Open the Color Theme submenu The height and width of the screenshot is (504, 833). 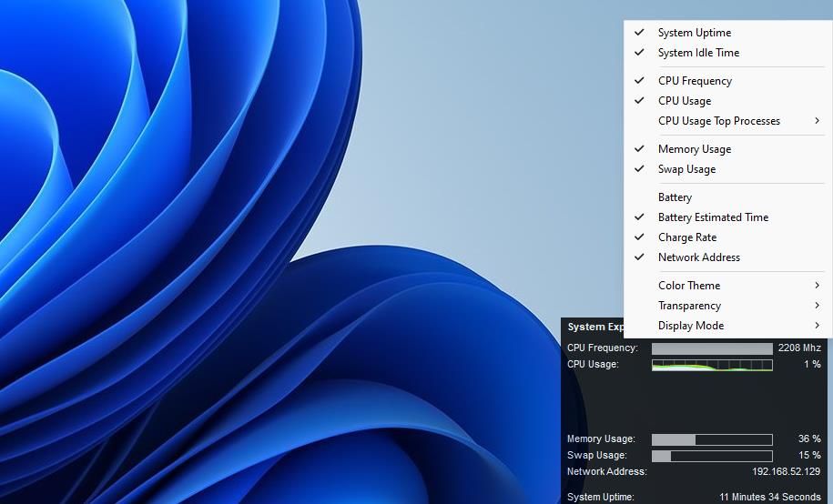(x=689, y=286)
